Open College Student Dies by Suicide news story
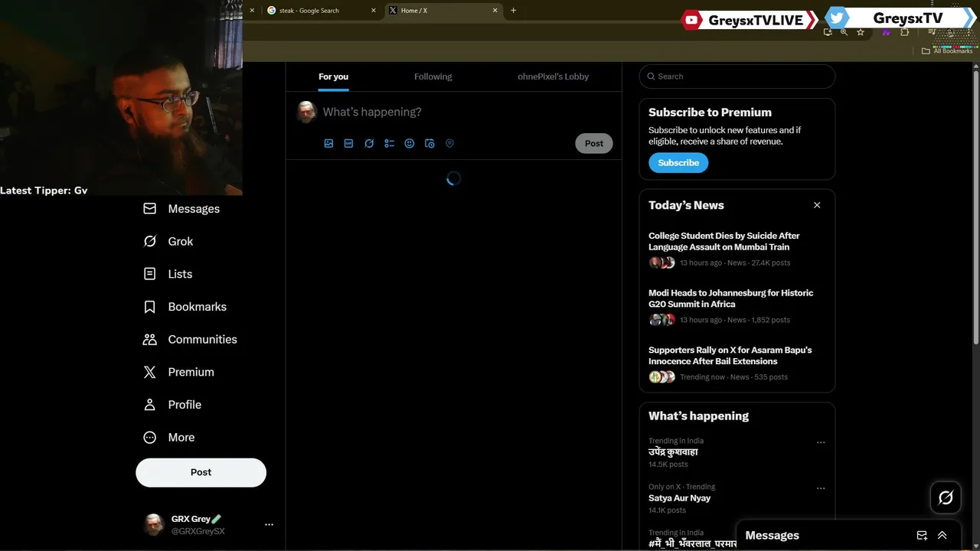This screenshot has height=551, width=980. click(x=737, y=249)
